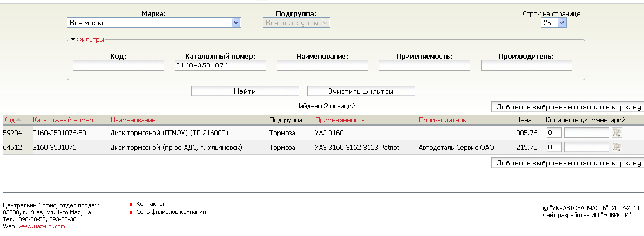Click cart icon for row 64512
Viewport: 644px width, 236px height.
(x=617, y=147)
